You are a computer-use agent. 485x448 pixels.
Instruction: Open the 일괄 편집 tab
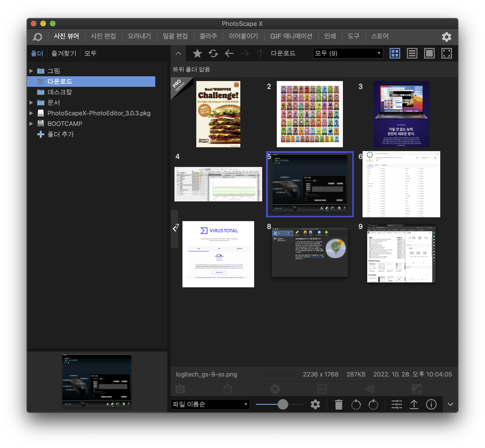pyautogui.click(x=175, y=36)
